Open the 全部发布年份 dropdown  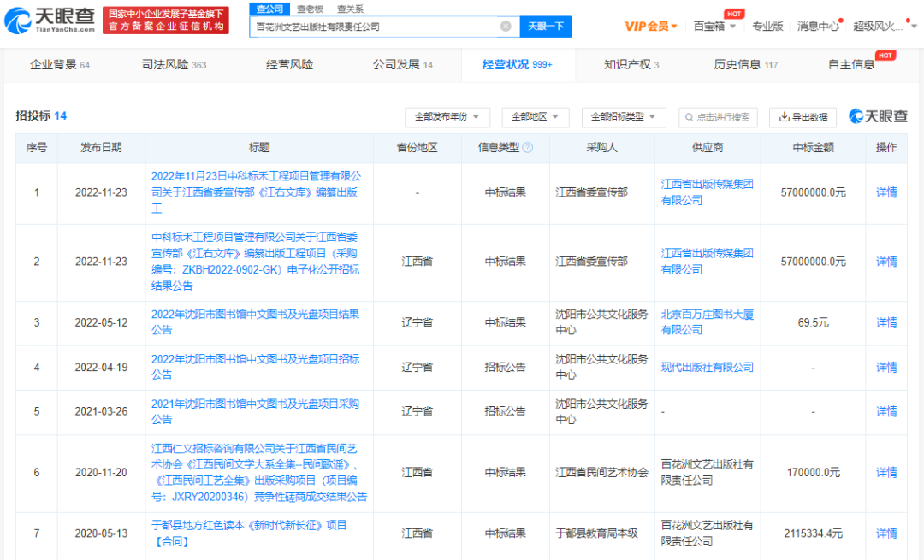point(447,117)
